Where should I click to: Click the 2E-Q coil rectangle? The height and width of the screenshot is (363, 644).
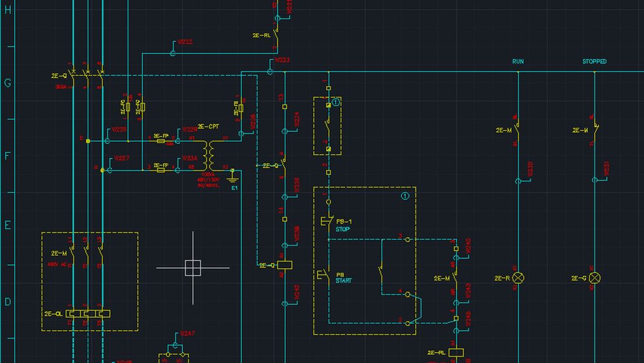tap(285, 265)
